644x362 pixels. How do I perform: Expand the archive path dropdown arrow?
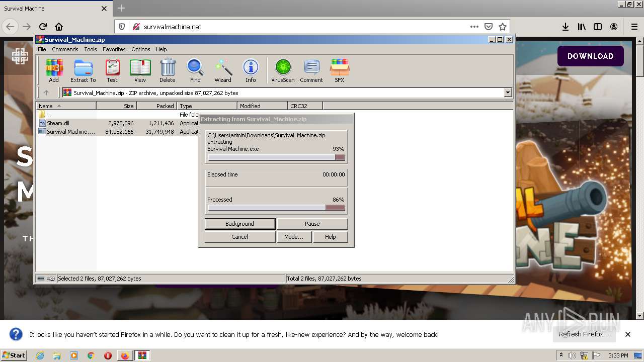click(508, 93)
